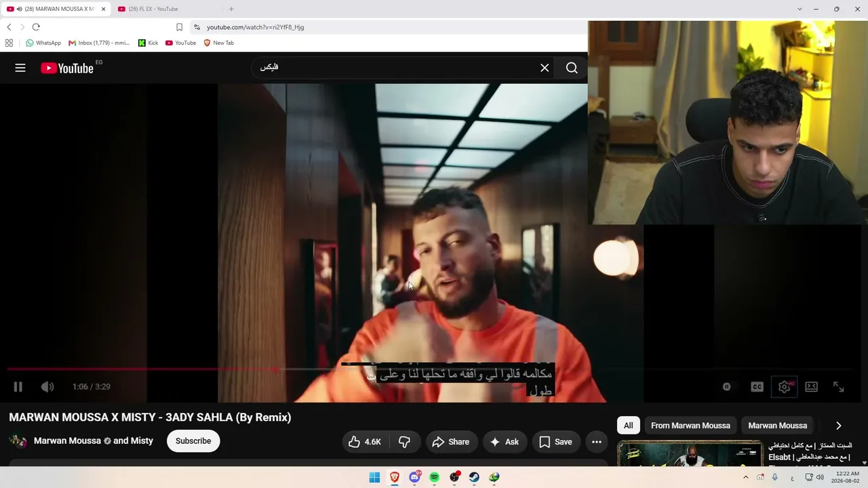The height and width of the screenshot is (488, 868).
Task: Switch to the FL EX - YouTube tab
Action: click(166, 9)
